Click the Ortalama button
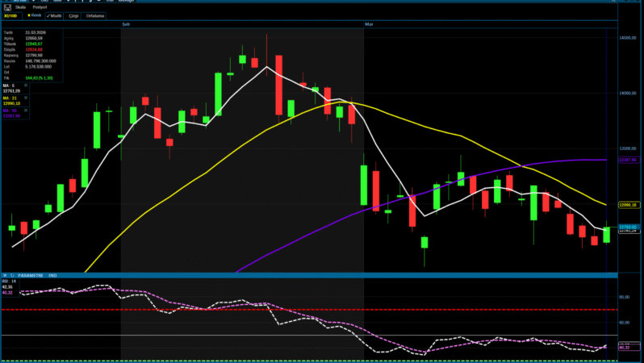Screen dimensions: 644x363 (x=96, y=15)
